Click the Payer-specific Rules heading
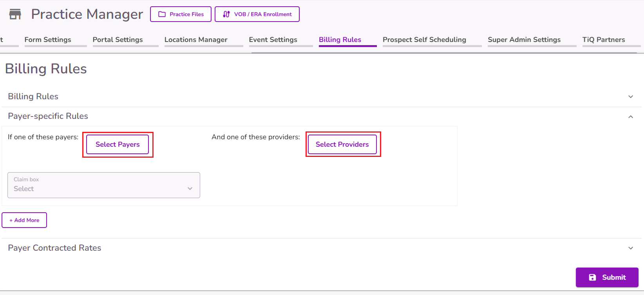The height and width of the screenshot is (295, 644). 48,116
